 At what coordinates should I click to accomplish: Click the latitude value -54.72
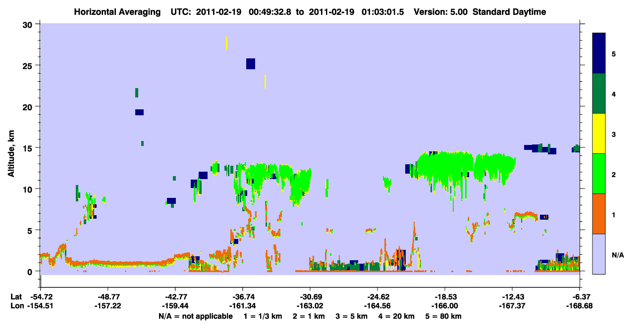click(x=41, y=297)
